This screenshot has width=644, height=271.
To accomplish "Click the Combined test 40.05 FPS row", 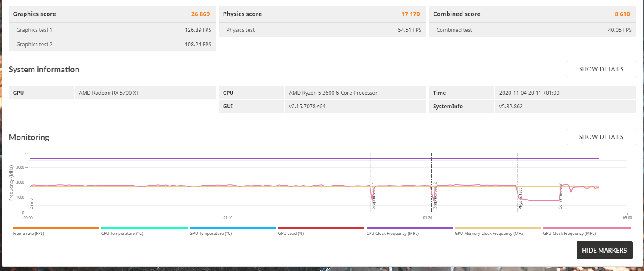I will [x=532, y=30].
